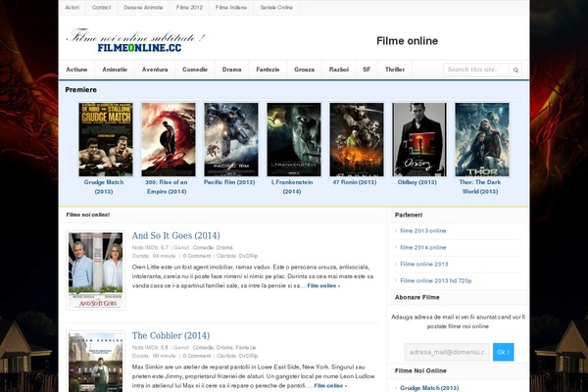Click Film online link for The Cobbler
Viewport: 588px width, 392px height.
coord(330,385)
